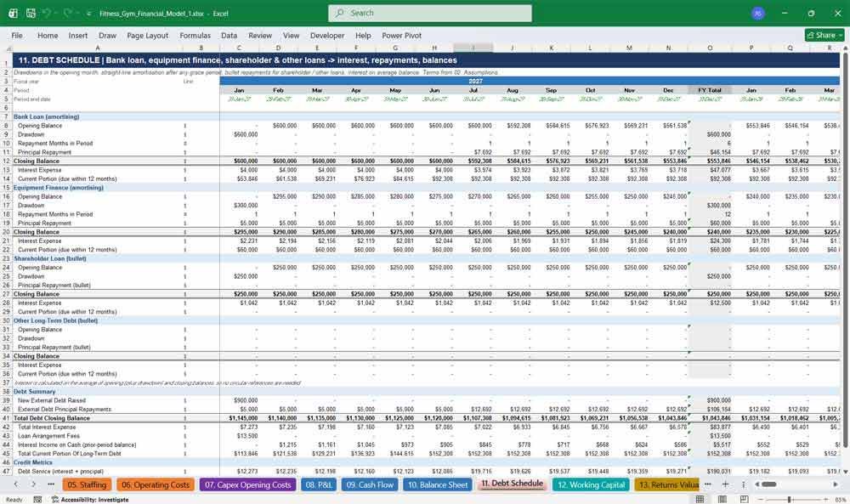Screen dimensions: 850x504
Task: Switch to Page Layout view icon
Action: coord(722,499)
